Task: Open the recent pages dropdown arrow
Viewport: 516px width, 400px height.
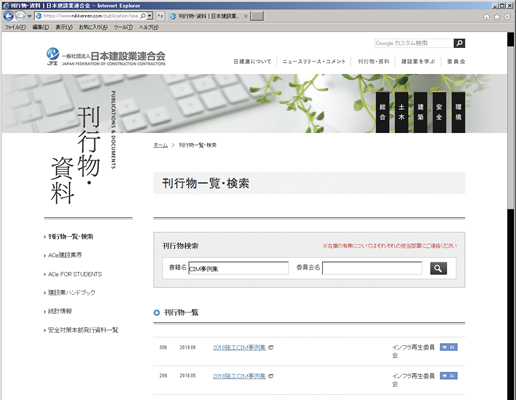Action: (x=29, y=16)
